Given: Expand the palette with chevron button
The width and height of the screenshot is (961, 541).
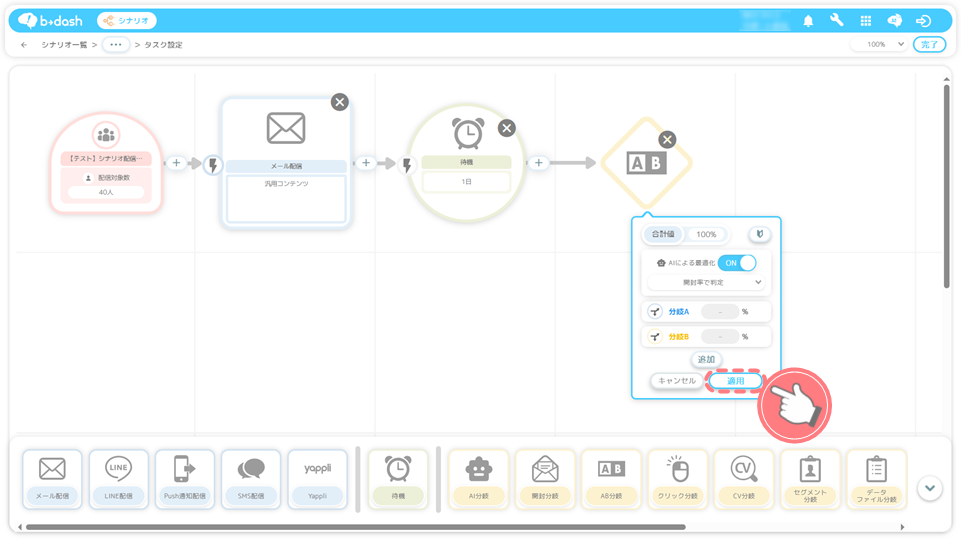Looking at the screenshot, I should pyautogui.click(x=930, y=488).
